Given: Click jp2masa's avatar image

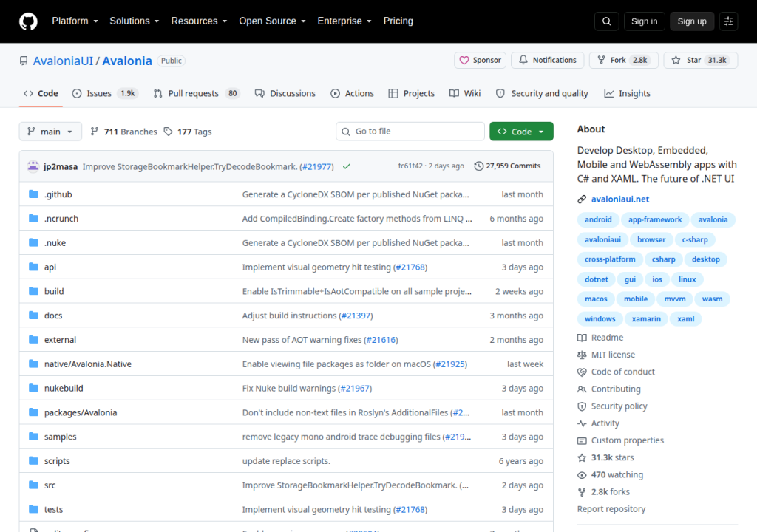Looking at the screenshot, I should 33,166.
